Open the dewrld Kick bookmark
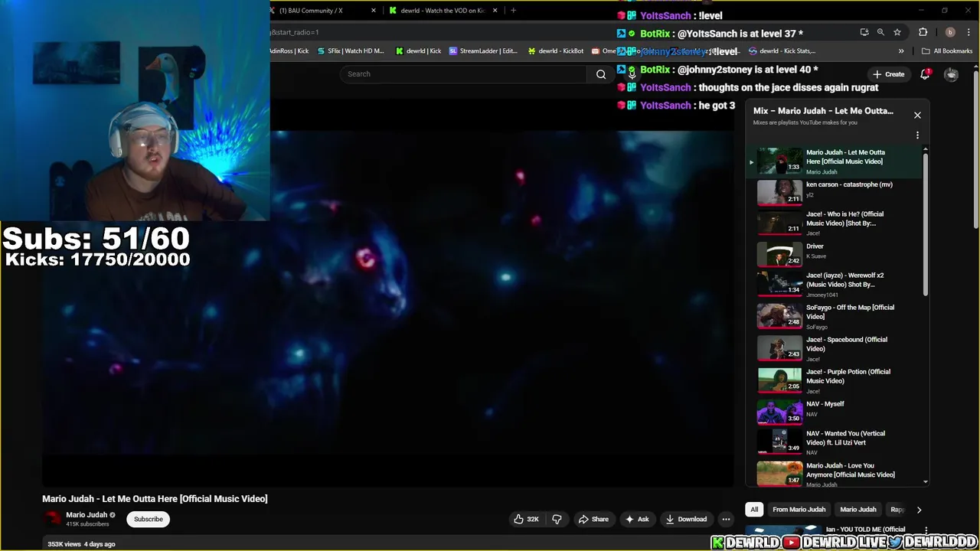 (x=418, y=51)
